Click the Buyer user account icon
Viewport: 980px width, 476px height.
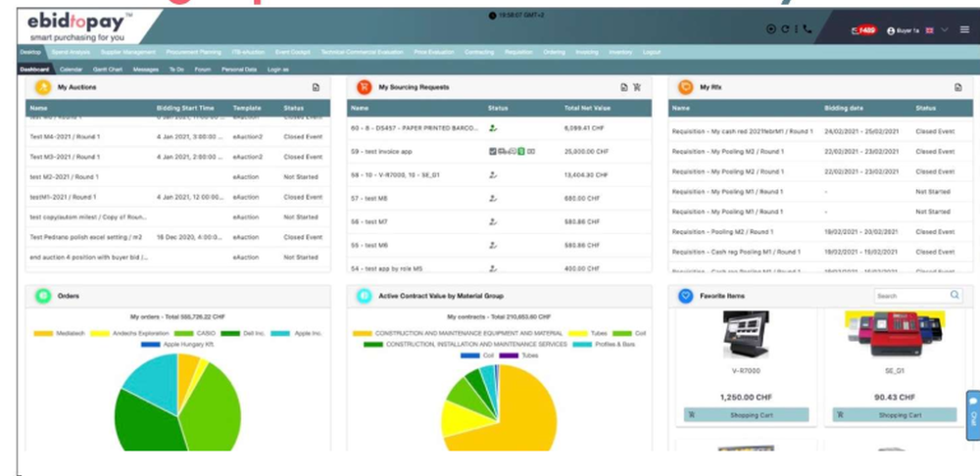pos(891,30)
